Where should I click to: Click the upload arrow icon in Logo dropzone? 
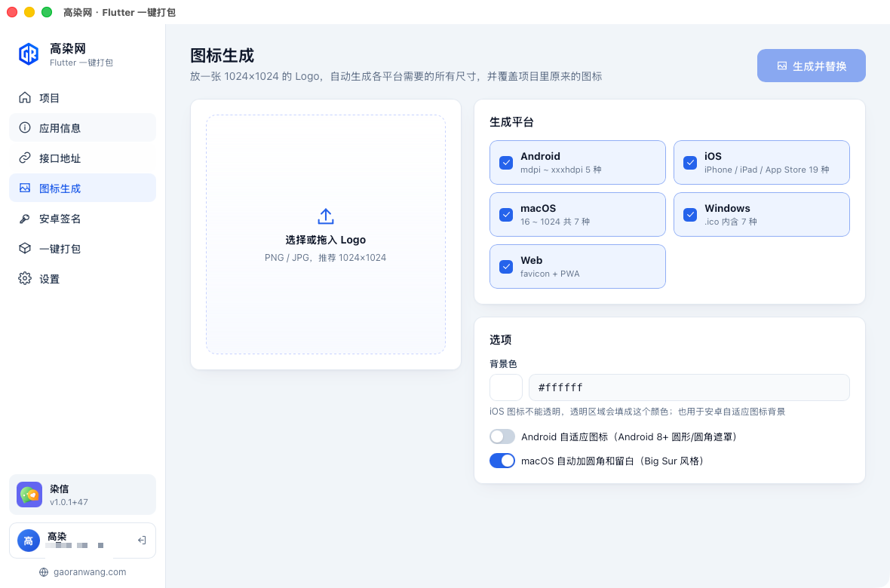[x=326, y=216]
